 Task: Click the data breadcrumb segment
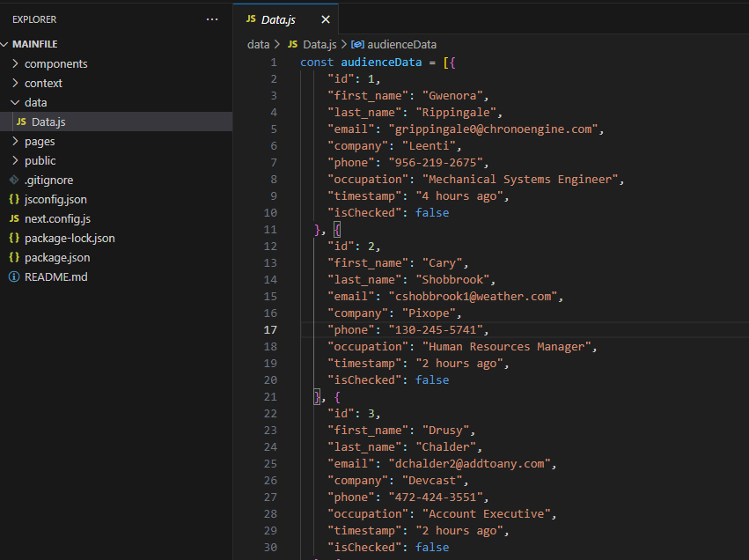coord(258,44)
